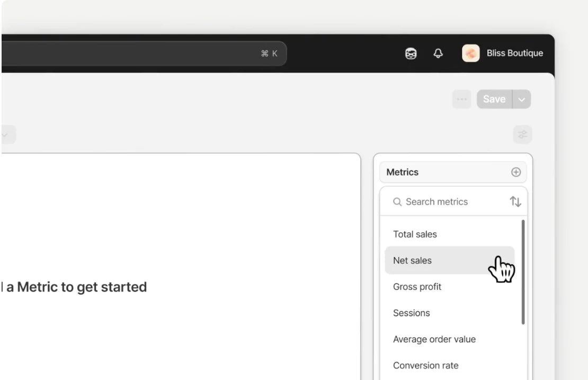Choose Net sales from the metrics list
The image size is (588, 380).
[x=413, y=260]
